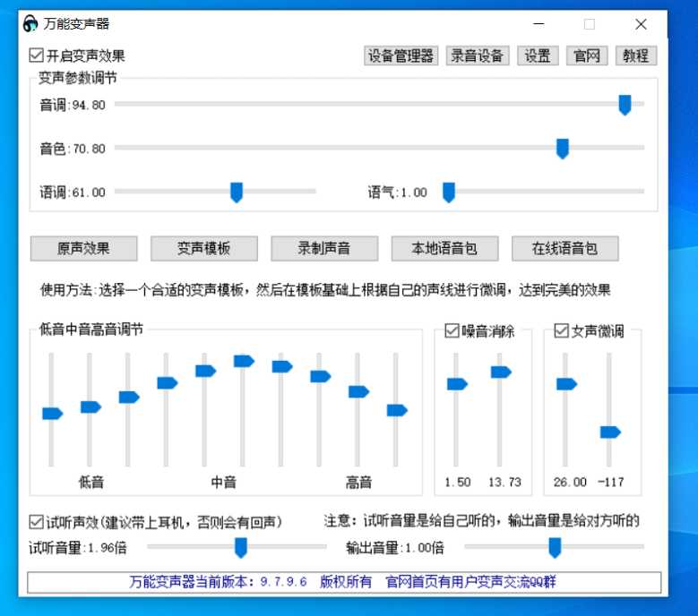This screenshot has height=616, width=698.
Task: Open 在线语音包 online voice pack
Action: [x=564, y=248]
